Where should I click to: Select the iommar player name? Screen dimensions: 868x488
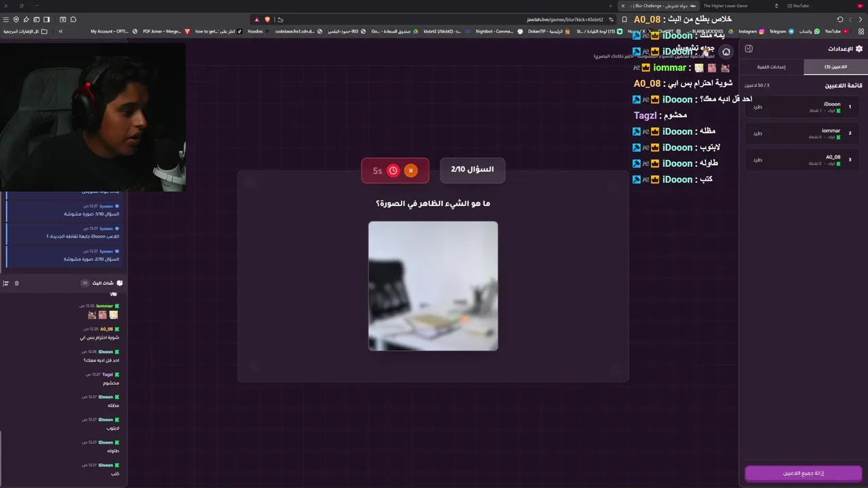pos(831,130)
